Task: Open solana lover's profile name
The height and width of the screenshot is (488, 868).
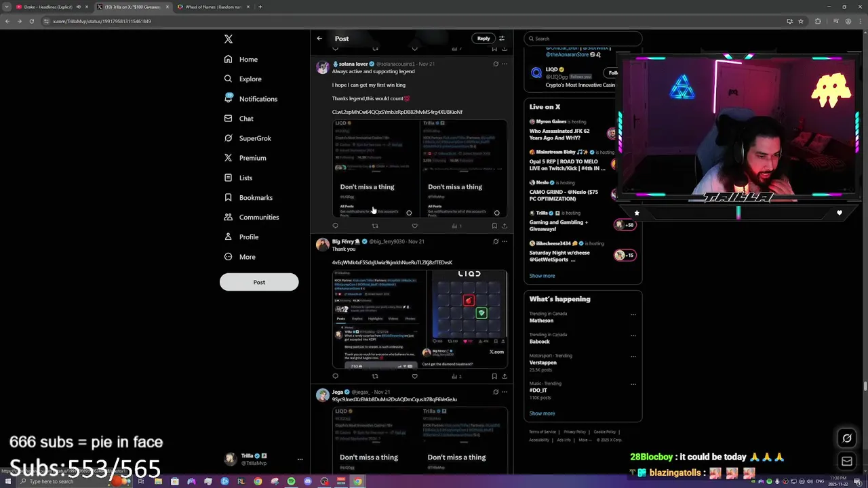Action: click(353, 64)
